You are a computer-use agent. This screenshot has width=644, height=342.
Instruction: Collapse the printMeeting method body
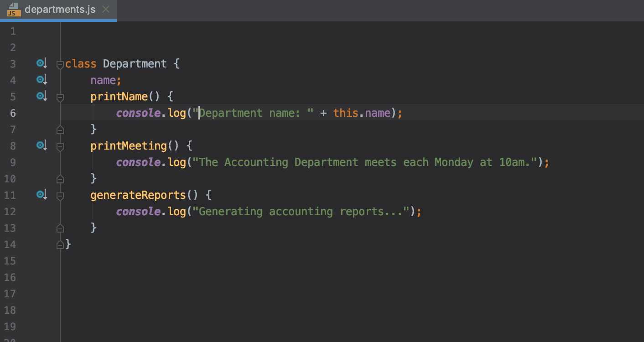click(x=60, y=146)
